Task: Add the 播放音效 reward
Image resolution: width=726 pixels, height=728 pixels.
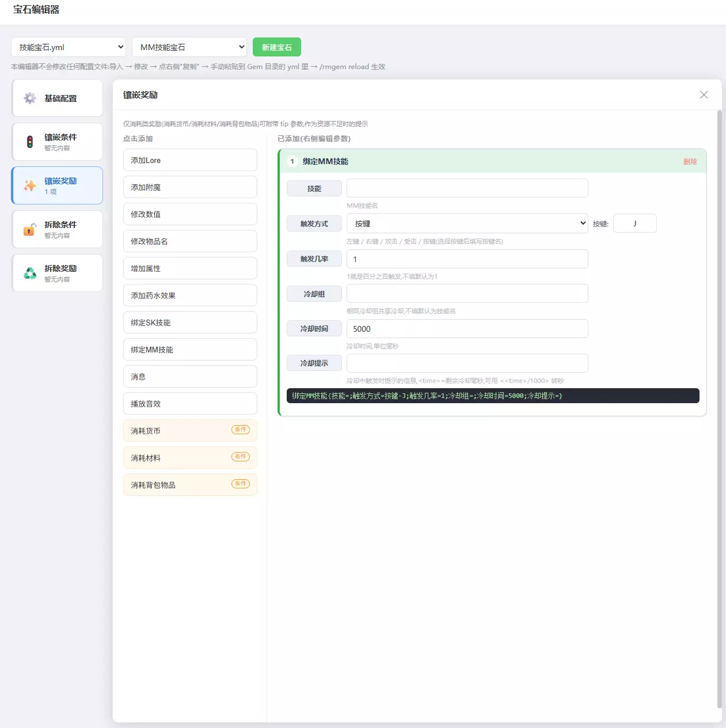Action: (190, 404)
